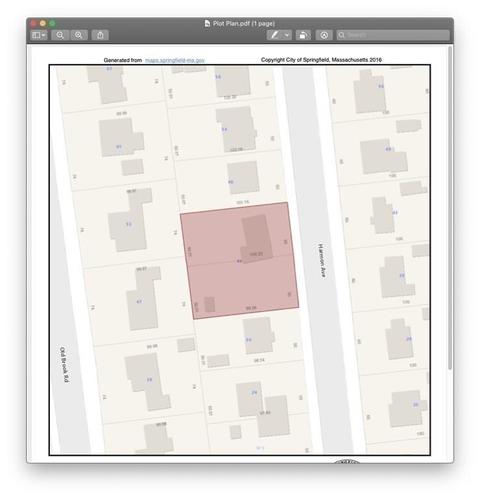Open the maps.springfield-ma.gov link
480x498 pixels.
[x=175, y=60]
